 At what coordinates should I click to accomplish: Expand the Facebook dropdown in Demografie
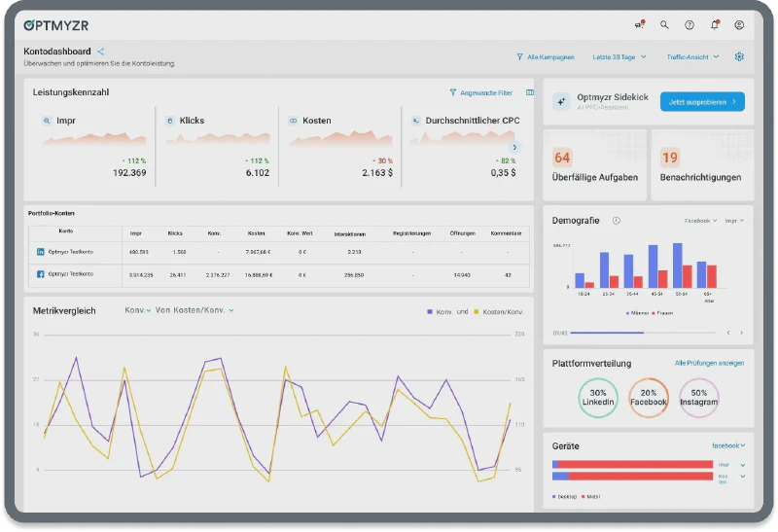click(x=700, y=221)
